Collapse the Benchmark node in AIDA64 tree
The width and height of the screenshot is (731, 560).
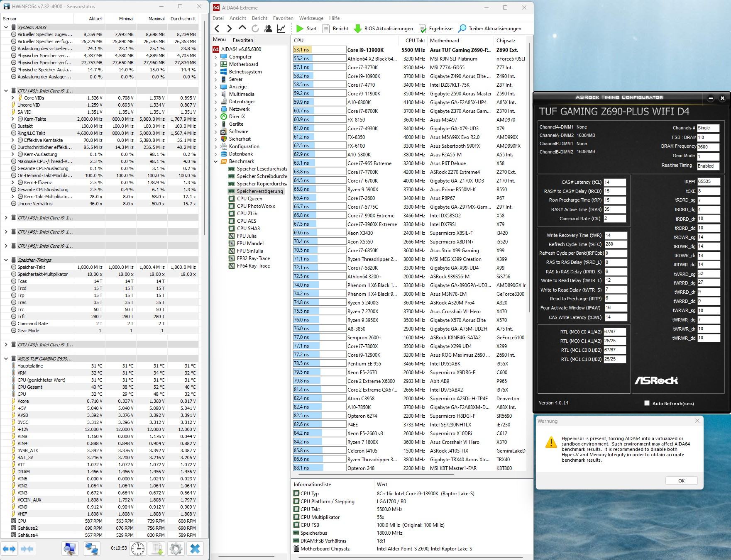point(216,161)
